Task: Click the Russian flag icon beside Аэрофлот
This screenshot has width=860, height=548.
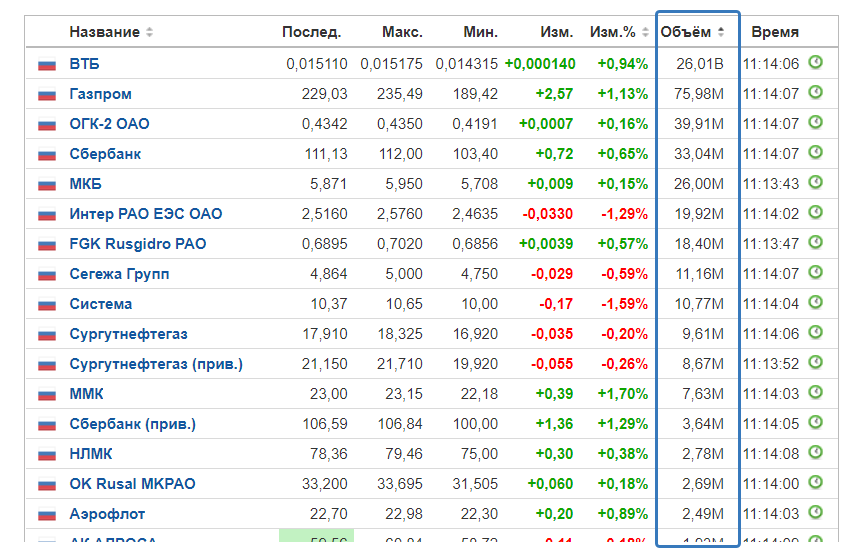Action: pyautogui.click(x=47, y=515)
